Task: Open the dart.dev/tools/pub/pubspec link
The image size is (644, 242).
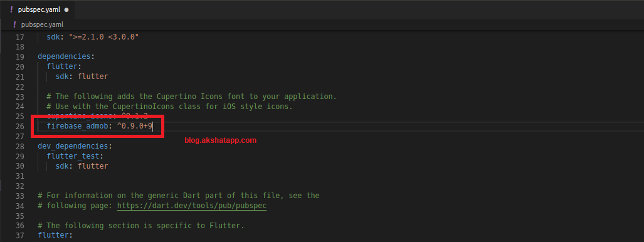Action: tap(192, 206)
